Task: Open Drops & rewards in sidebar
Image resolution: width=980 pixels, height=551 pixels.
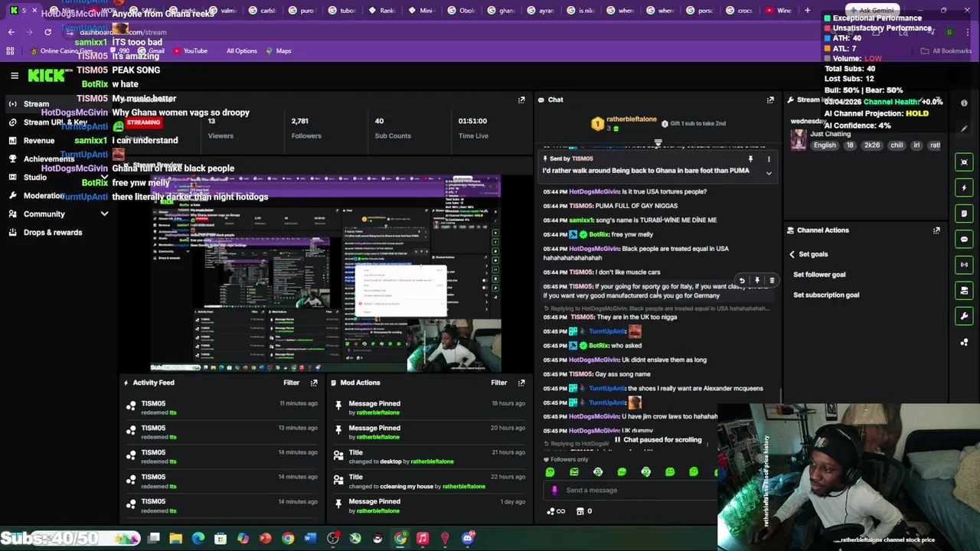Action: pyautogui.click(x=53, y=233)
